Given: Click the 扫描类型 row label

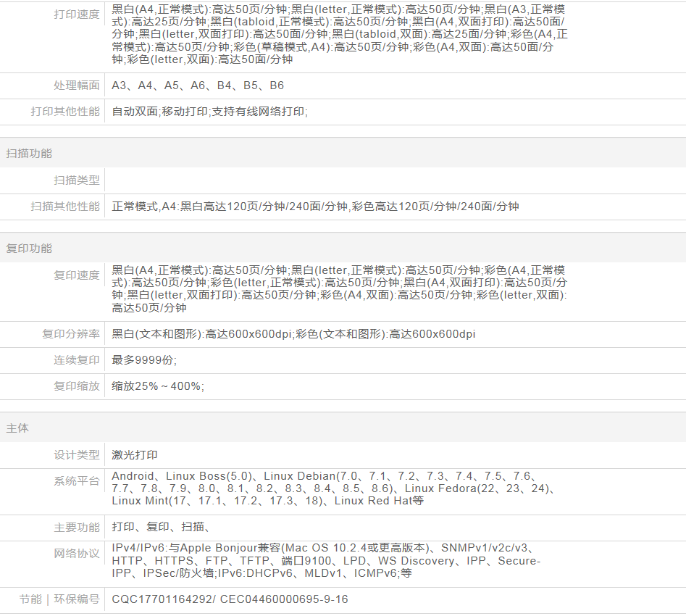Looking at the screenshot, I should click(x=77, y=180).
